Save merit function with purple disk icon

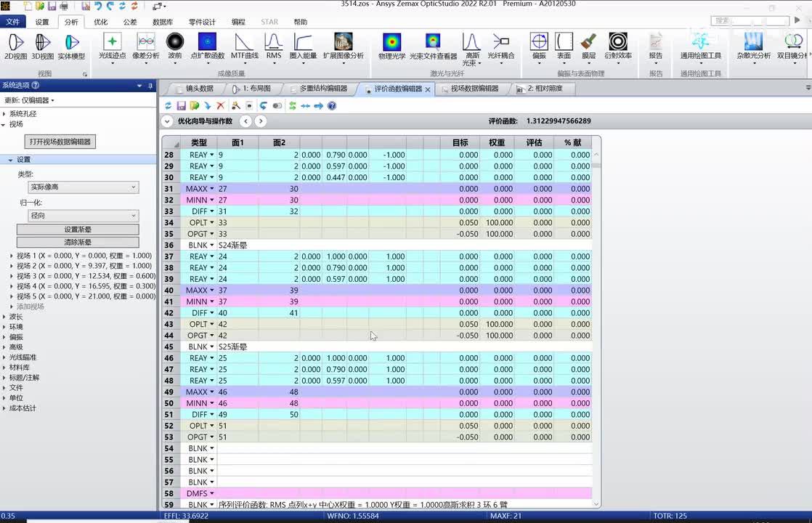pos(182,105)
